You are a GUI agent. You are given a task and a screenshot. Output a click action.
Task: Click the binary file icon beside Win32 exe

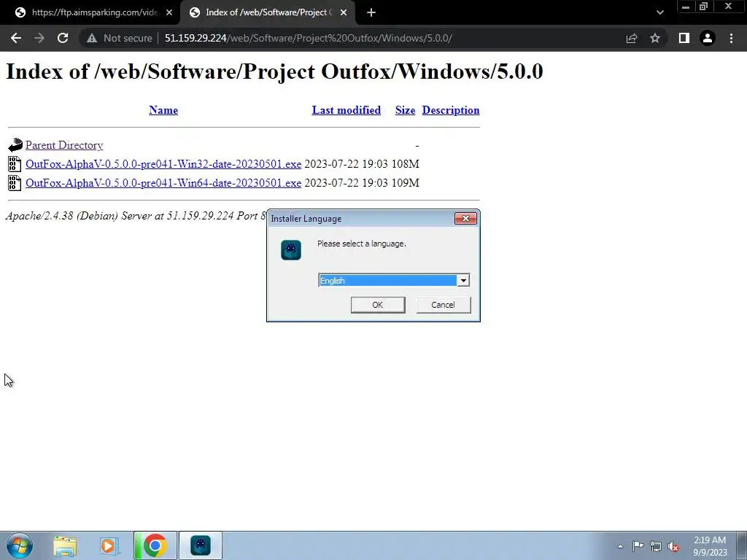tap(15, 164)
